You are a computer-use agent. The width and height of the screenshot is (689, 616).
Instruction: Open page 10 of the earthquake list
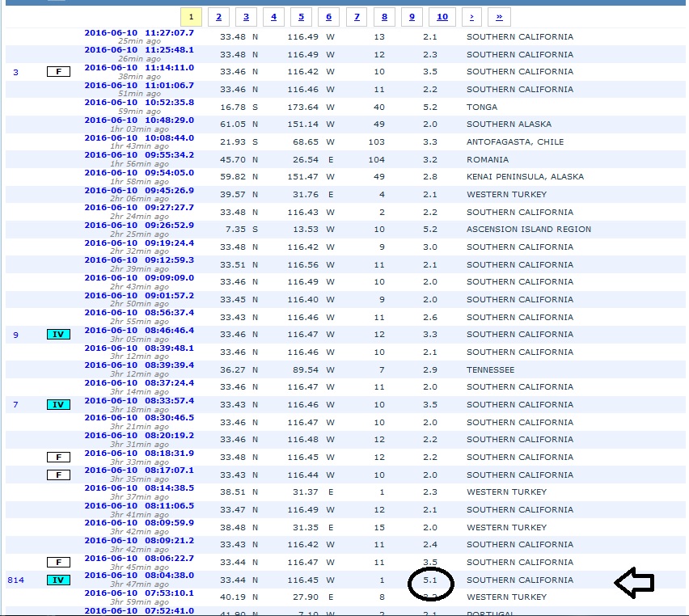click(442, 17)
